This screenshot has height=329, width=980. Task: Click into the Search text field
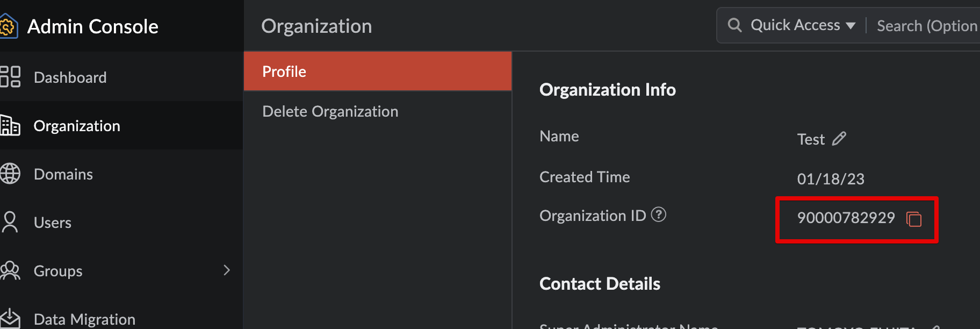926,26
